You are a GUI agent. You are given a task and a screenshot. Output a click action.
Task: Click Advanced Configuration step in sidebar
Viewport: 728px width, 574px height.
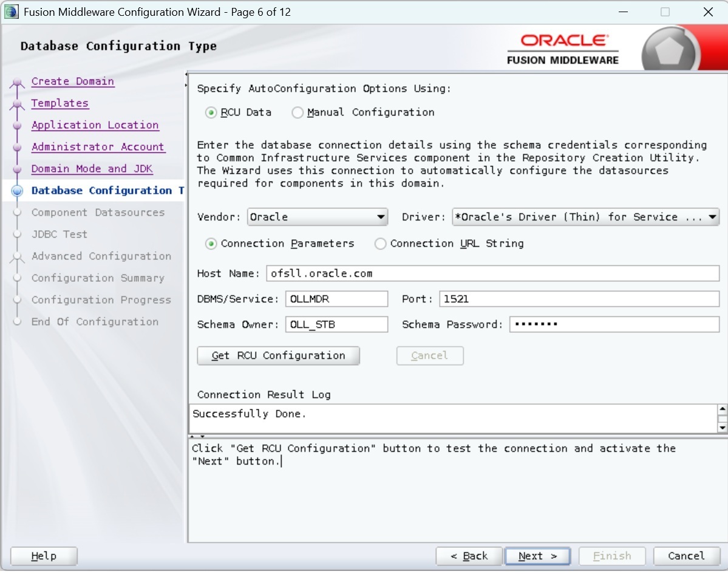101,256
